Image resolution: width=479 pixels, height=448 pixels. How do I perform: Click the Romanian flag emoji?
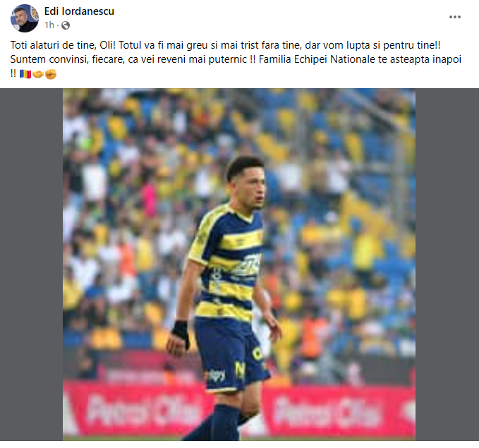click(25, 74)
